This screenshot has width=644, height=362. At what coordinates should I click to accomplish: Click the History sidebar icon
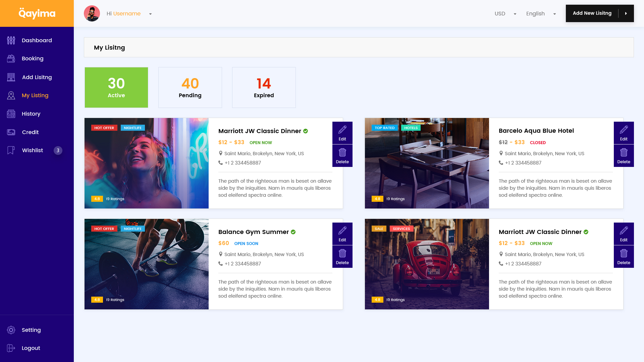11,114
